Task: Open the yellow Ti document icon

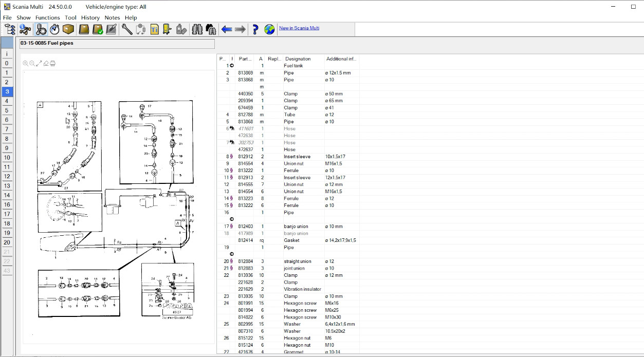Action: point(154,29)
